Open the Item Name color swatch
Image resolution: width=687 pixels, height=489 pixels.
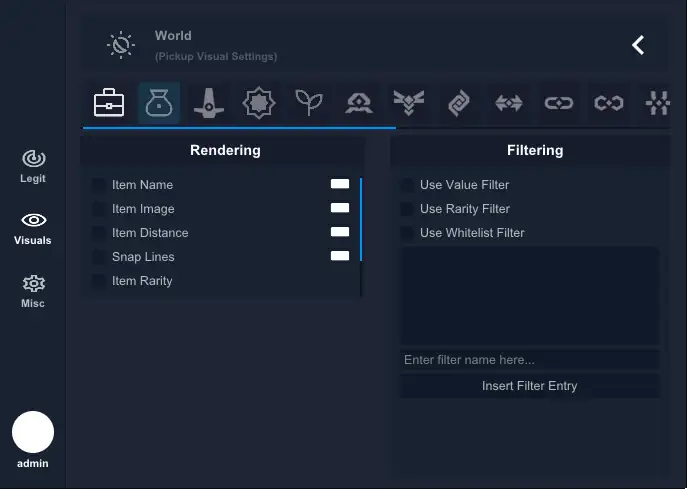pos(340,184)
